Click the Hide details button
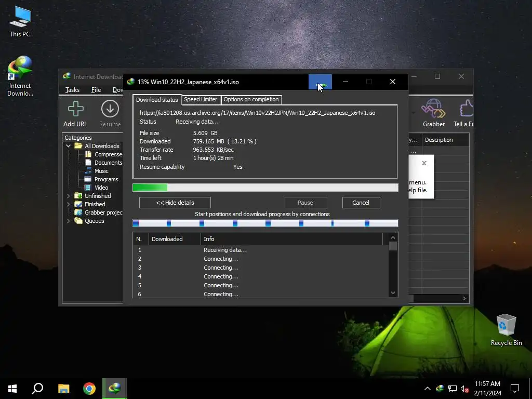Image resolution: width=532 pixels, height=399 pixels. [x=175, y=203]
